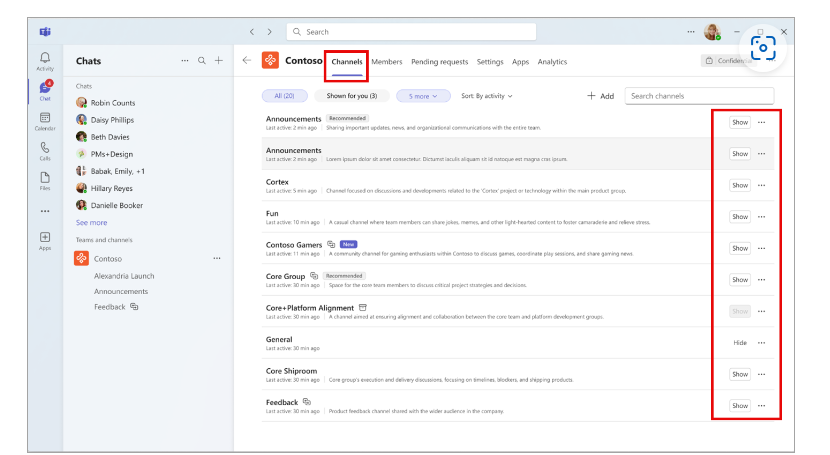Click the Microsoft Teams logo icon
The image size is (830, 455).
[x=45, y=32]
